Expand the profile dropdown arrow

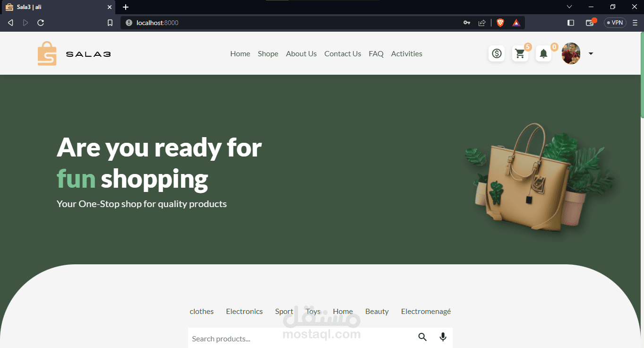591,53
